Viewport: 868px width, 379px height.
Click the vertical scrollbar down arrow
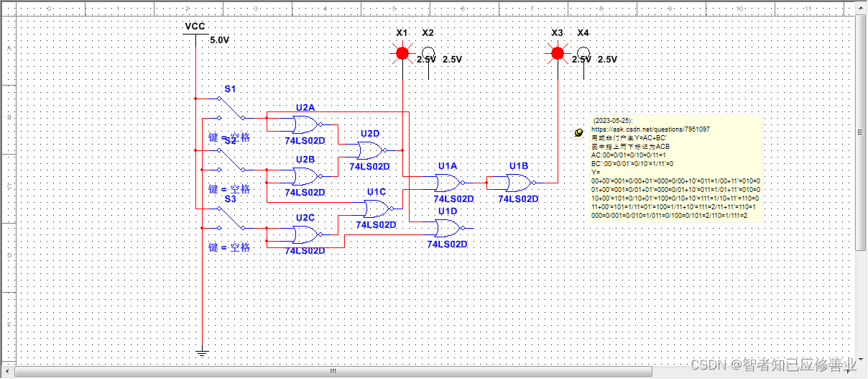[x=862, y=361]
